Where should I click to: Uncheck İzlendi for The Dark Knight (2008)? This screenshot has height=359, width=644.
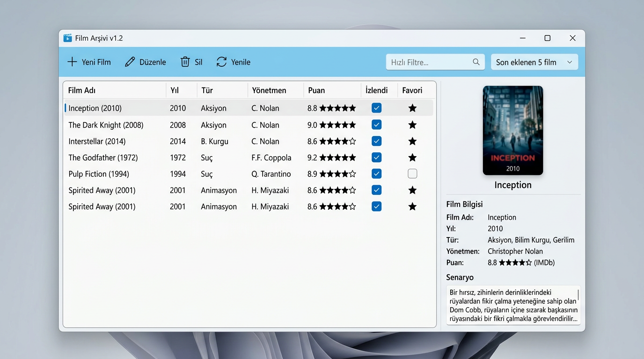pos(376,125)
